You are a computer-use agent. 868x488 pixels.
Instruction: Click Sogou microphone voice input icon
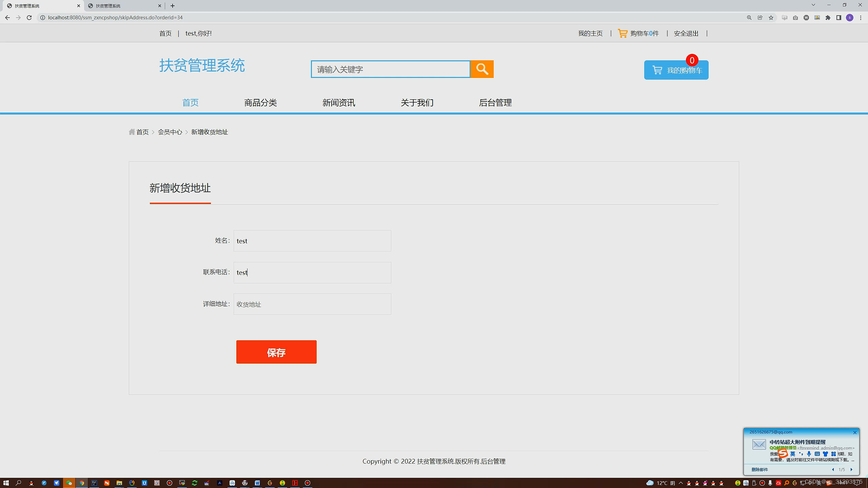pyautogui.click(x=809, y=454)
